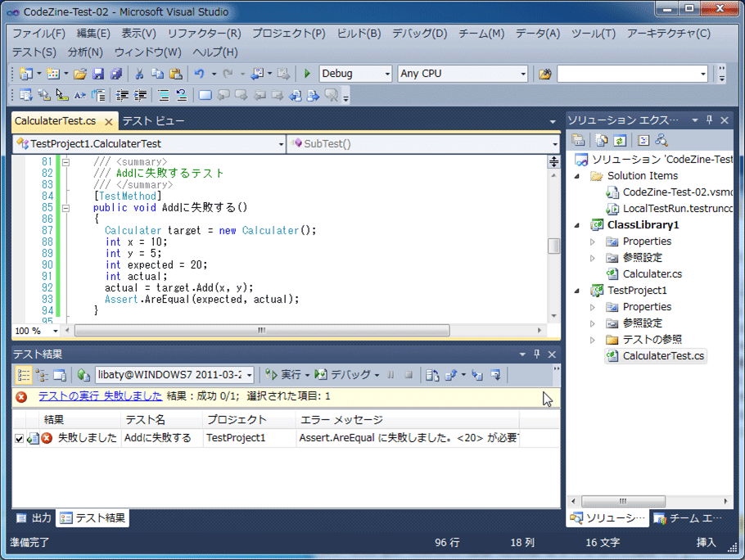Toggle auto-hide pin on Solution Explorer panel
Screen dimensions: 745x560
coord(709,120)
